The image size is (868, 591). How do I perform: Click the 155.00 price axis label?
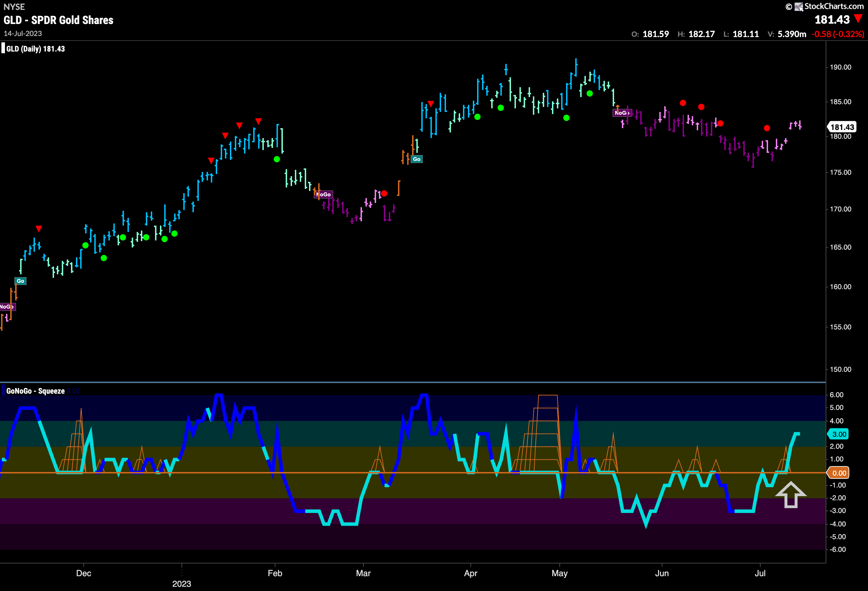click(841, 327)
